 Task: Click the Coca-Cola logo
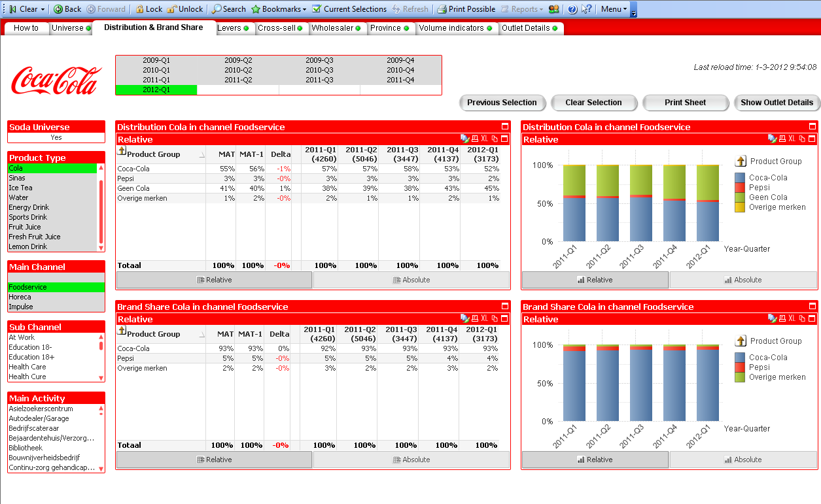tap(56, 80)
